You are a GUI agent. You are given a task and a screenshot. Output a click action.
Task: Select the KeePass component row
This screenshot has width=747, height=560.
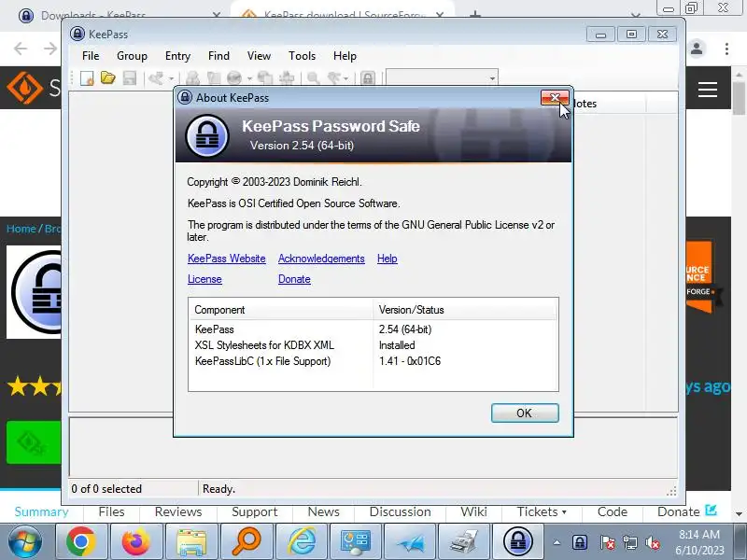point(373,329)
